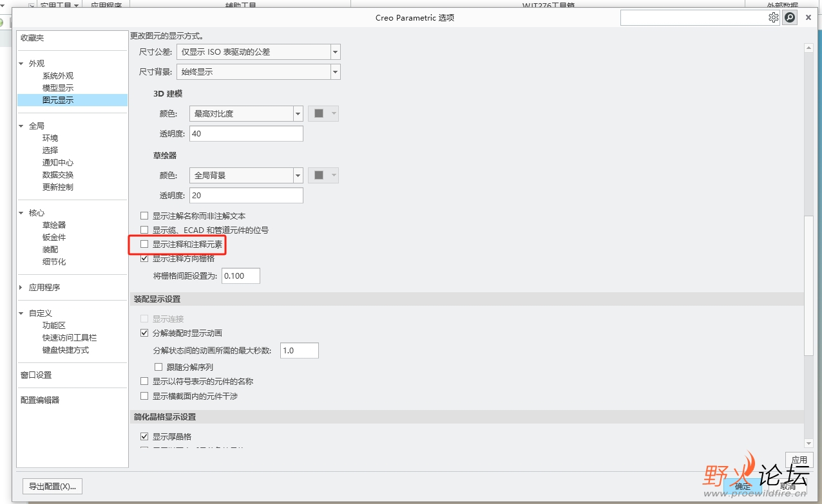Close the Creo Parametric options dialog

[x=808, y=17]
